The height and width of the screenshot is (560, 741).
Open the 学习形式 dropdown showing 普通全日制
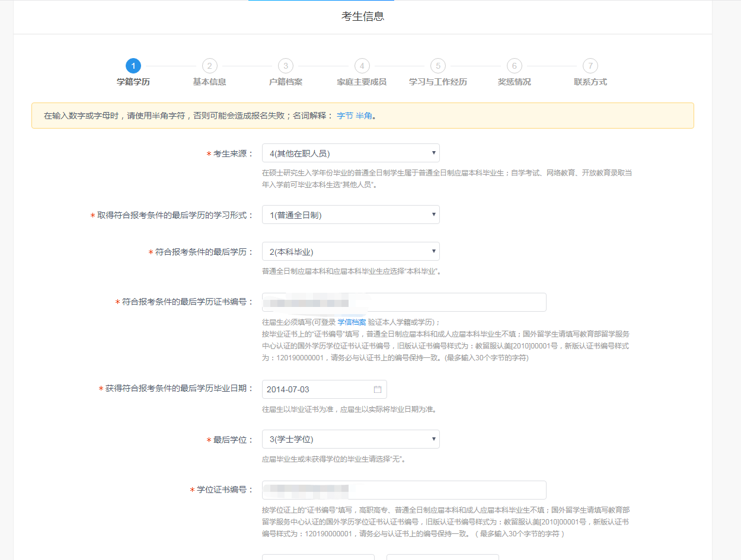coord(350,214)
